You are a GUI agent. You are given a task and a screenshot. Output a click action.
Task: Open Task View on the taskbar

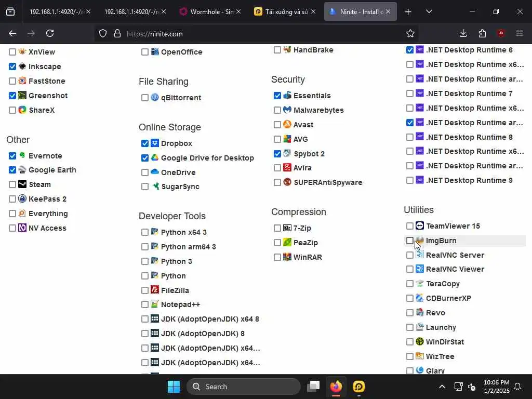click(313, 387)
